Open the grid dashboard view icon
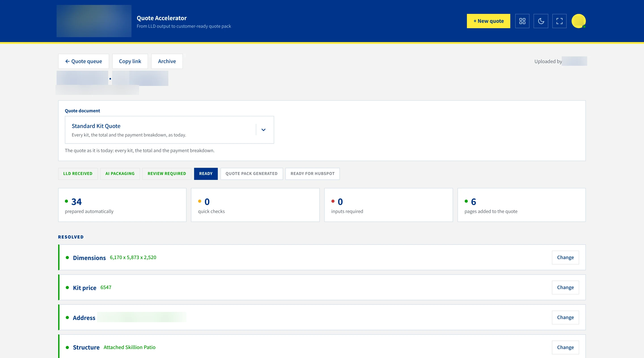This screenshot has height=358, width=644. click(x=522, y=21)
